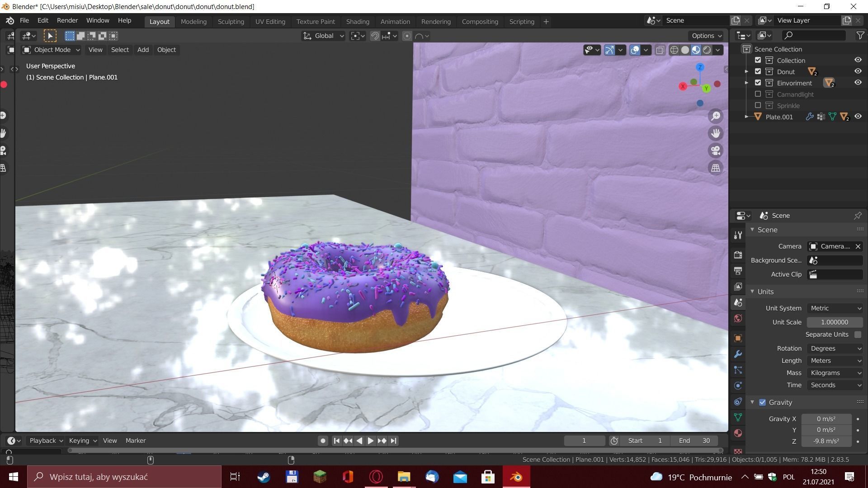868x488 pixels.
Task: Open the Object Mode dropdown
Action: 52,50
